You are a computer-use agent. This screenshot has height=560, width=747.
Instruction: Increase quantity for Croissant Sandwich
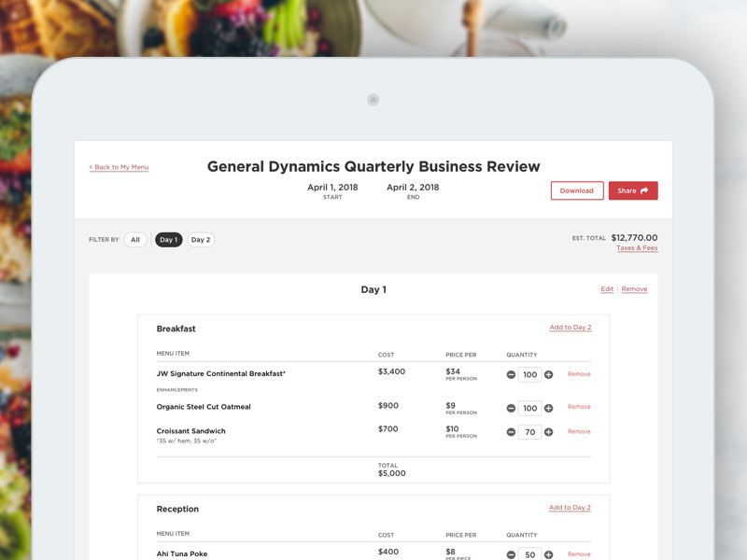tap(549, 432)
